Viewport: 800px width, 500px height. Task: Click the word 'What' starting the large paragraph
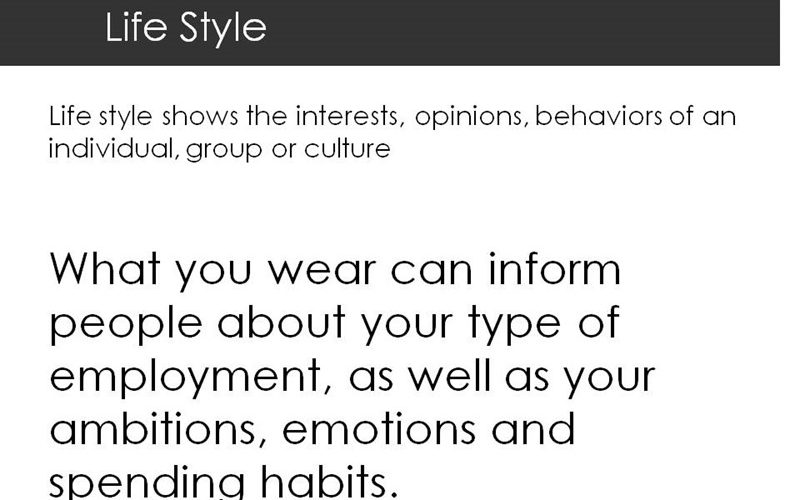(x=105, y=268)
